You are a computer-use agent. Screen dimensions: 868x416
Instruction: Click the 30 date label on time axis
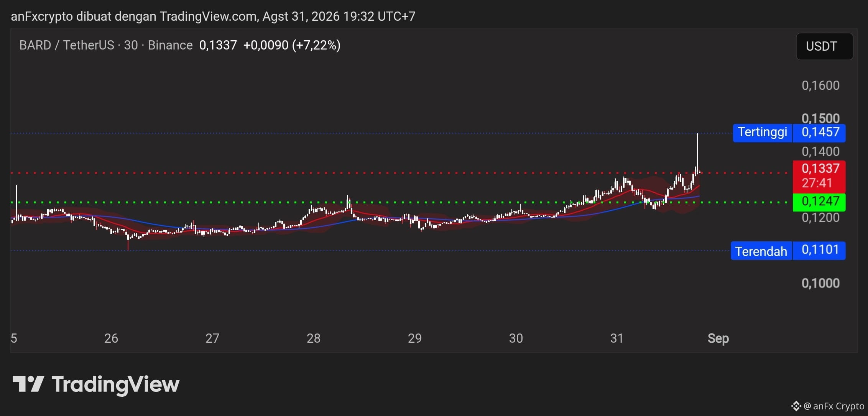click(516, 338)
